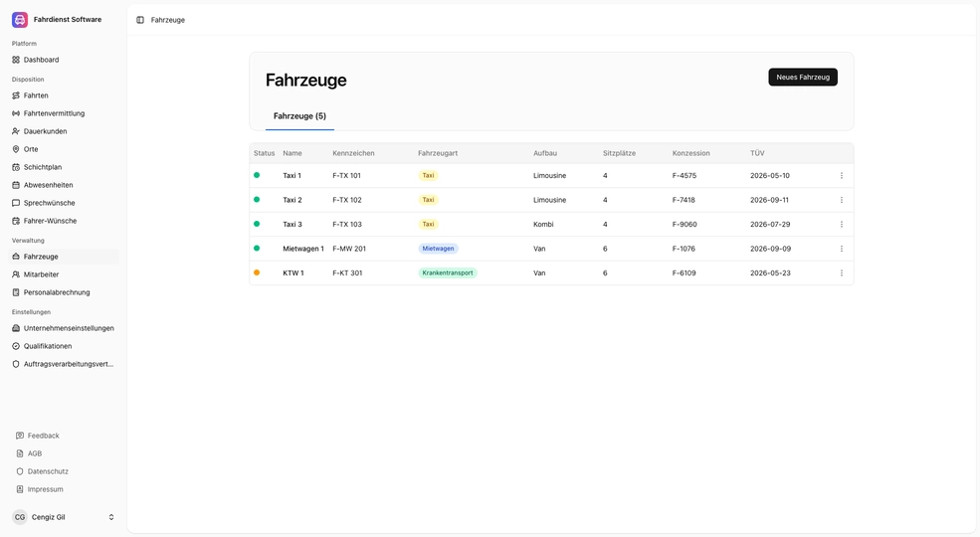Click the Krankentransport type badge
Screen dimensions: 980x537
point(447,272)
